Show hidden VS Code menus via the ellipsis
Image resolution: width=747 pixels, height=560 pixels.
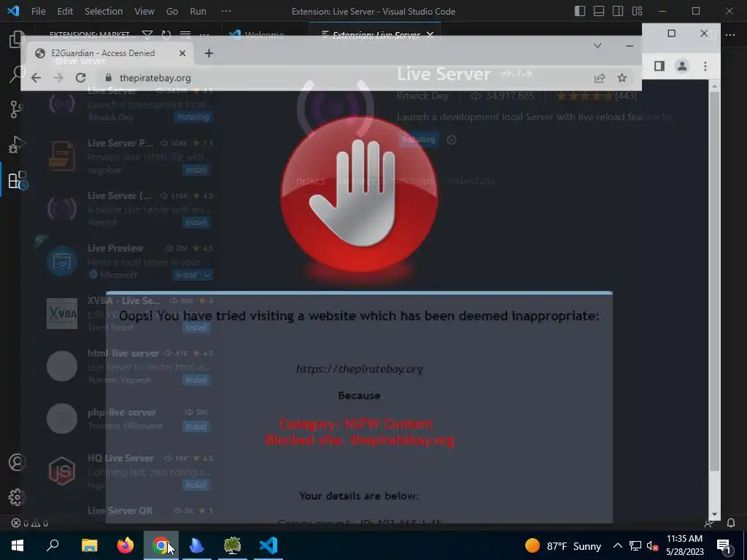point(226,11)
